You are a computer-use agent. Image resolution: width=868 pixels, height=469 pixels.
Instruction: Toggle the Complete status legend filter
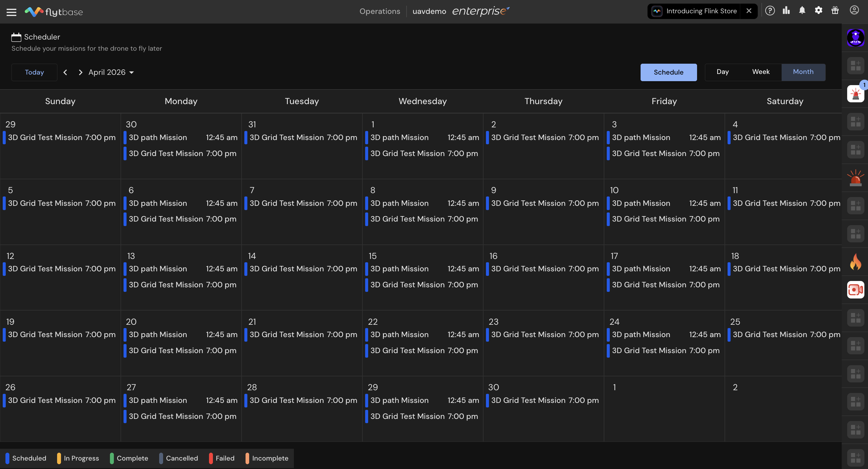coord(129,458)
